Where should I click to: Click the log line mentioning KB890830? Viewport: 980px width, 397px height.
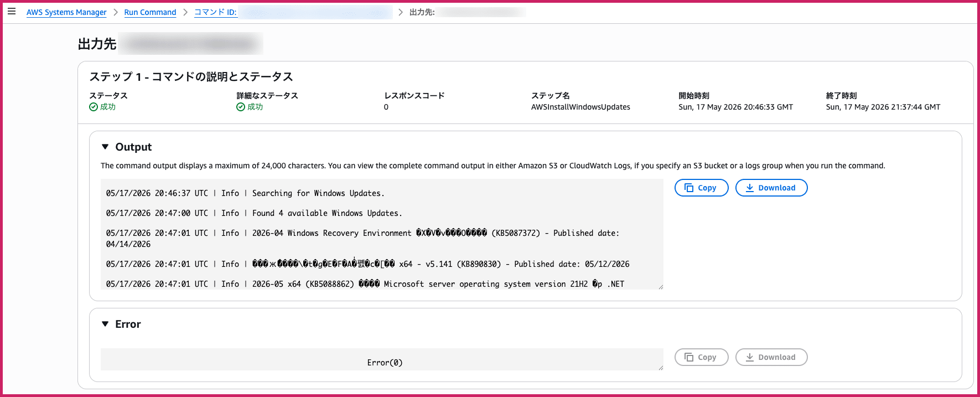(x=367, y=264)
